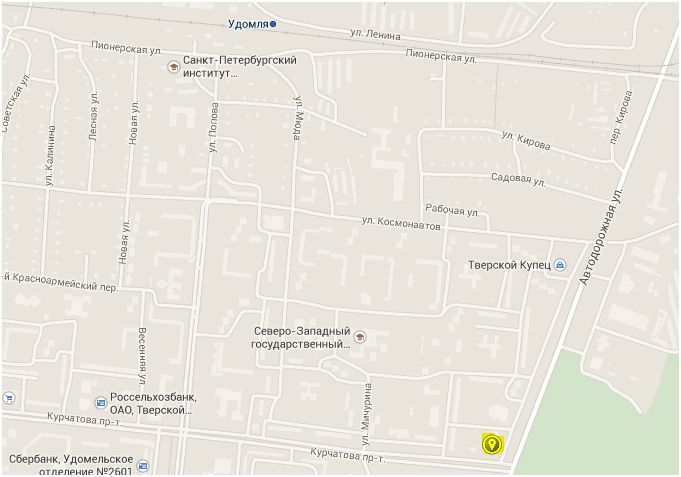
Task: Click the ул. Космонавтов street label
Action: [401, 224]
